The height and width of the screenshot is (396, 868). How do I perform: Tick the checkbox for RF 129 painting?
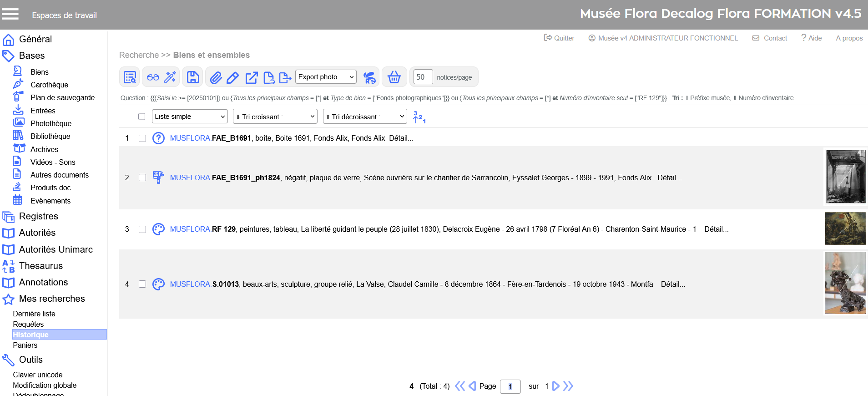click(x=142, y=229)
